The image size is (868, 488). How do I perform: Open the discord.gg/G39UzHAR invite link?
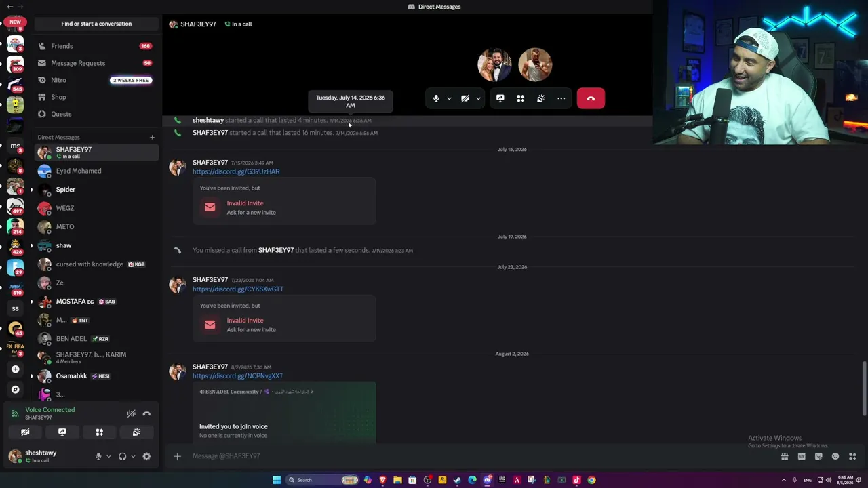click(x=236, y=171)
